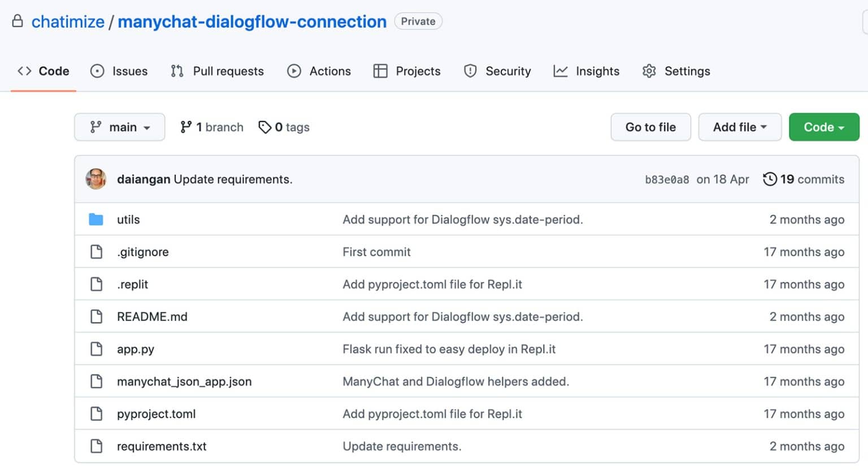
Task: Open the requirements.txt file
Action: click(x=162, y=447)
